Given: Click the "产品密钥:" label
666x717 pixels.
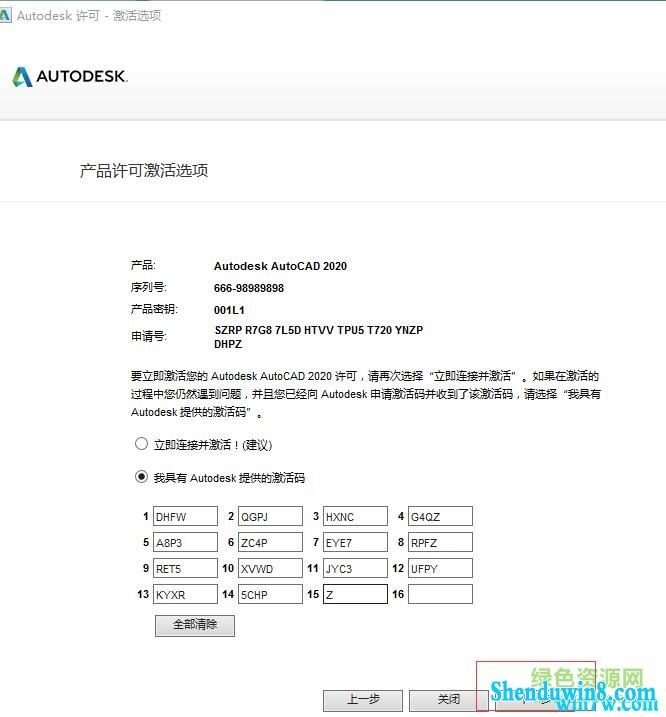Looking at the screenshot, I should (x=154, y=309).
